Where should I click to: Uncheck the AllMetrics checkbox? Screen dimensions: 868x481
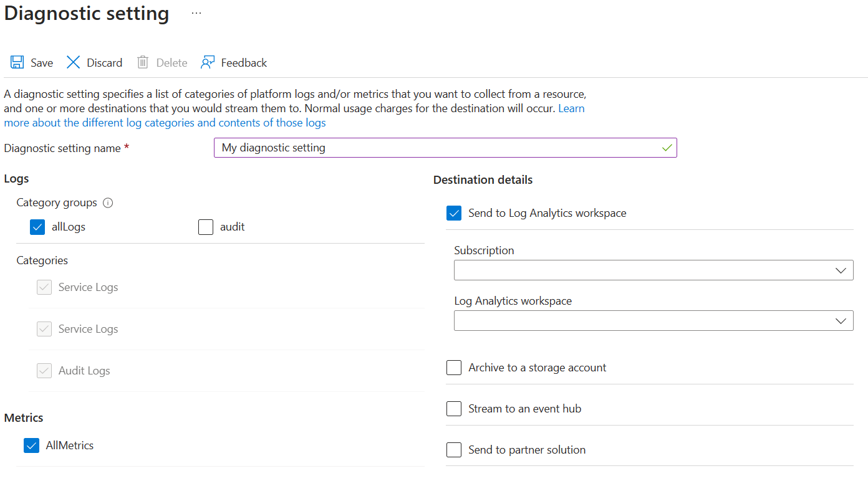coord(31,445)
